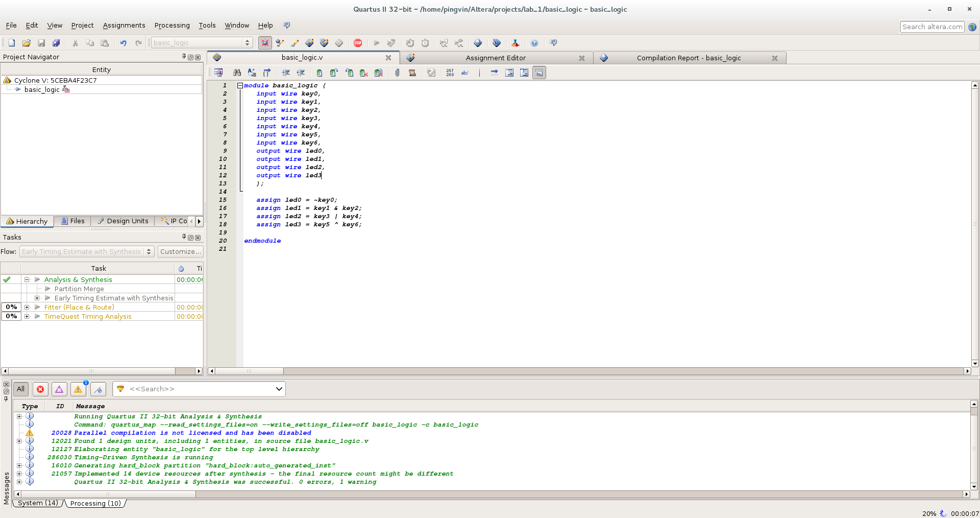Click the Undo arrow icon
The image size is (980, 518).
coord(123,43)
